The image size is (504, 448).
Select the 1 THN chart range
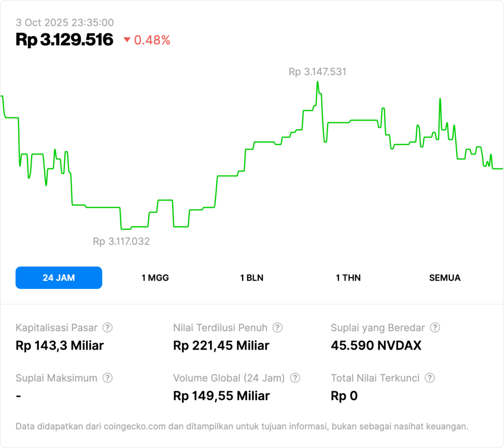click(x=348, y=278)
